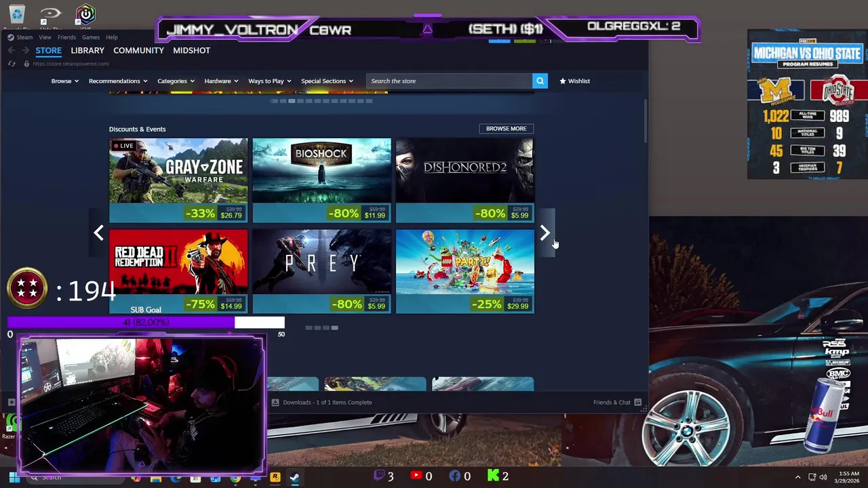Open the Dishonored 2 deal

465,180
